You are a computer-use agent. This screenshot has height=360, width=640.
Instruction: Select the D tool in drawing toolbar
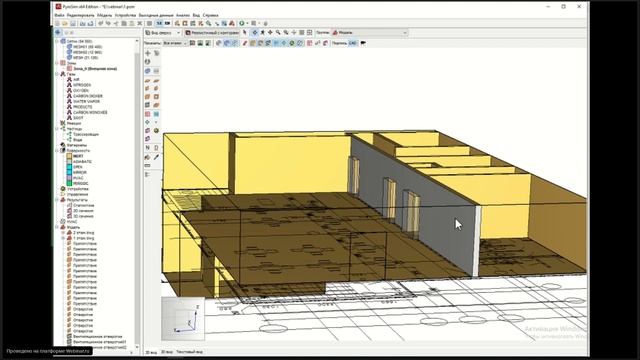[156, 148]
